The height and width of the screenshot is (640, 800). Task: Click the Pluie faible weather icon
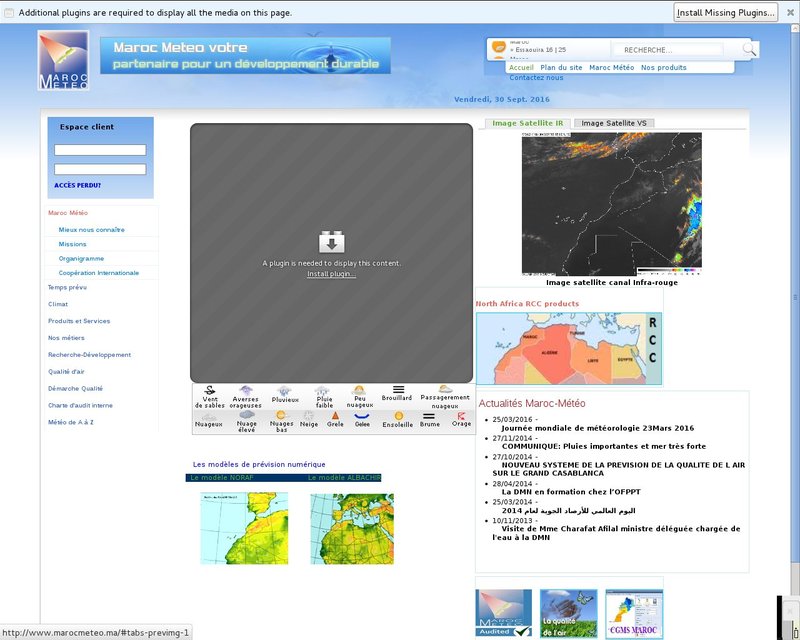322,391
